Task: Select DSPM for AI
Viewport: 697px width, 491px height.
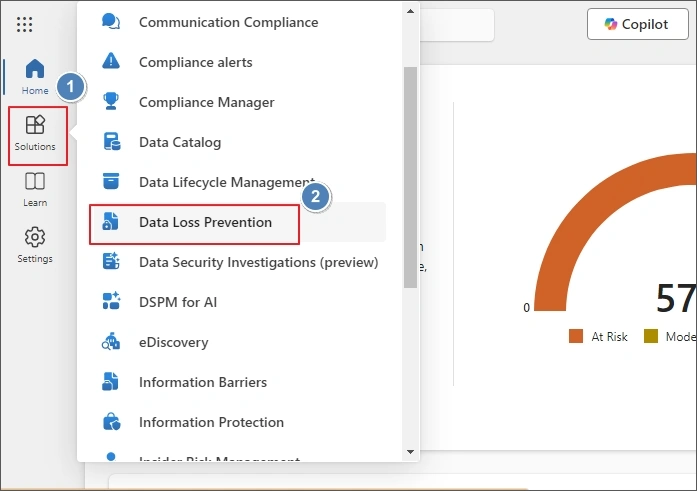Action: tap(178, 302)
